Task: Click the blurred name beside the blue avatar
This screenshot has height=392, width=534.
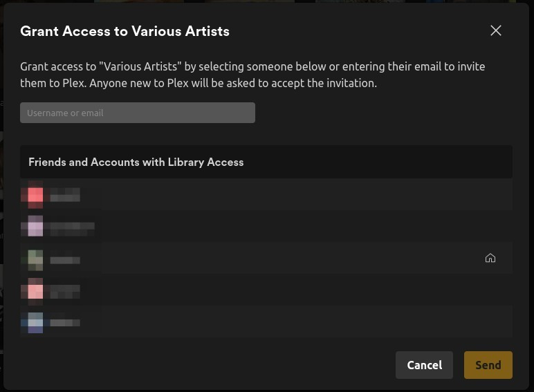Action: pos(65,322)
